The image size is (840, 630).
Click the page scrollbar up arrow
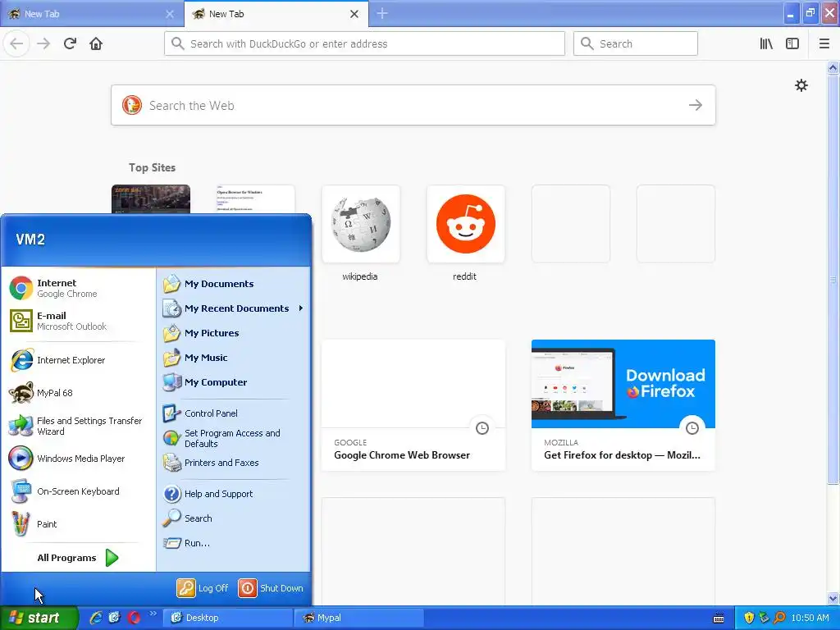coord(833,67)
